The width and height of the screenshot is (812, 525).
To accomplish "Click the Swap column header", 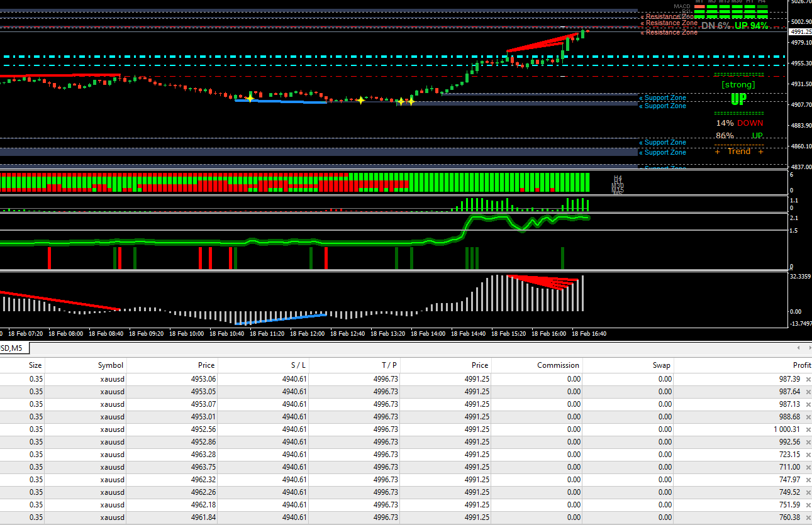I will click(x=661, y=365).
